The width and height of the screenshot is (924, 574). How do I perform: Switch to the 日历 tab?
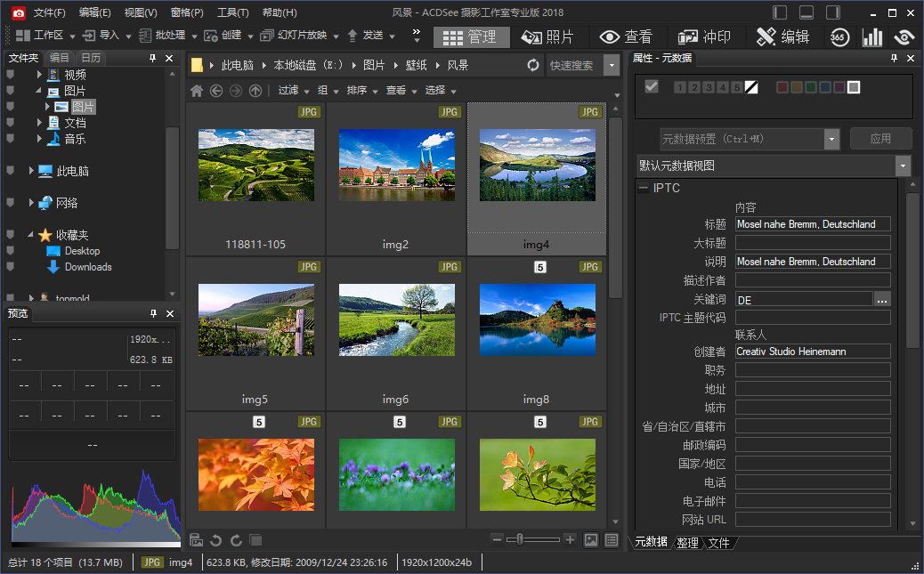[x=91, y=58]
